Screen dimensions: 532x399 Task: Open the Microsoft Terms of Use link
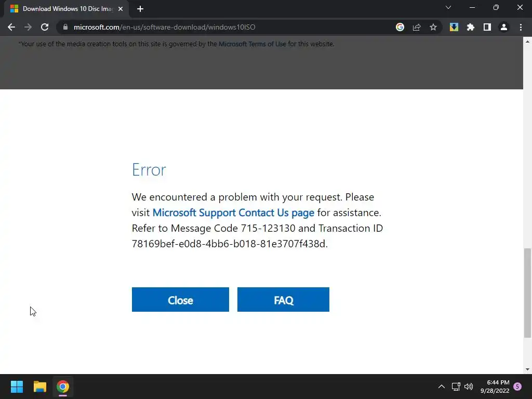coord(252,44)
